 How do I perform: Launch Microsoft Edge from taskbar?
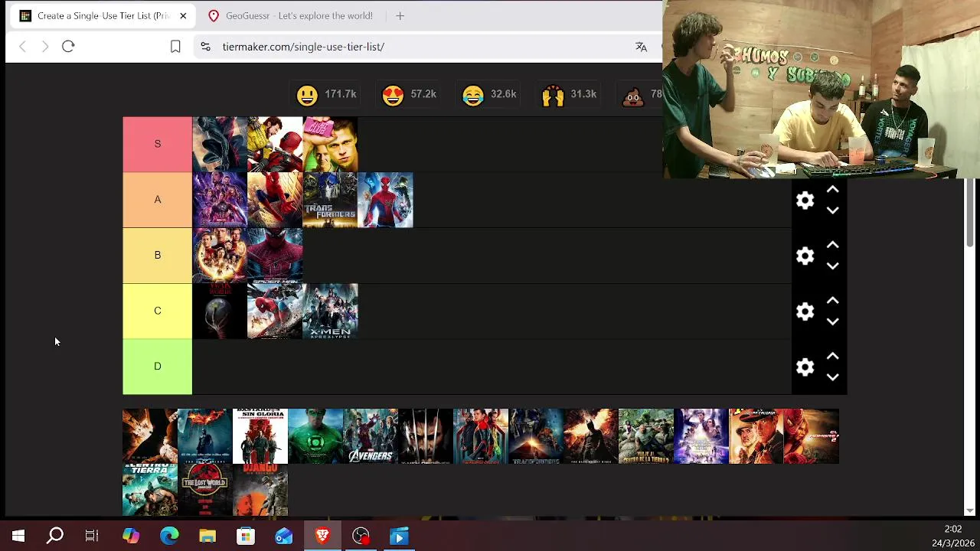tap(169, 536)
